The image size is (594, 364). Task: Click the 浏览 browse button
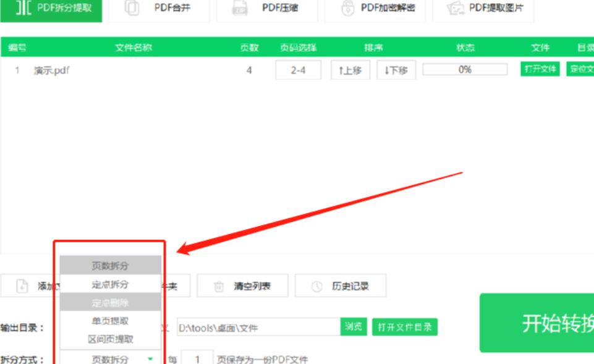[x=354, y=326]
